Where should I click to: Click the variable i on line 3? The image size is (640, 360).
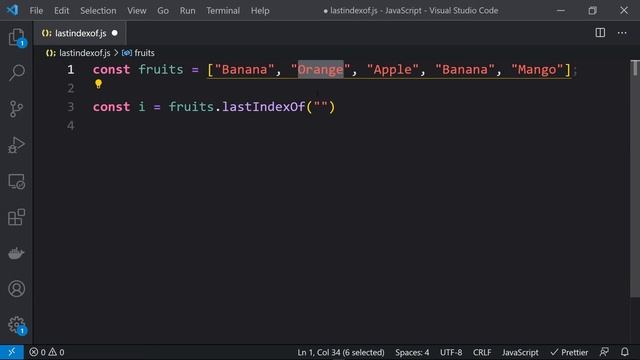142,107
